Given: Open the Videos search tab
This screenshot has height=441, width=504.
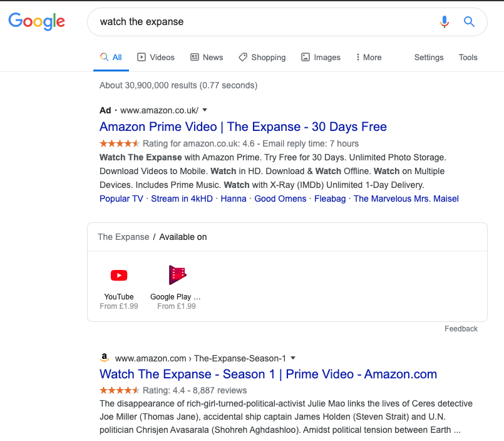Looking at the screenshot, I should click(156, 57).
